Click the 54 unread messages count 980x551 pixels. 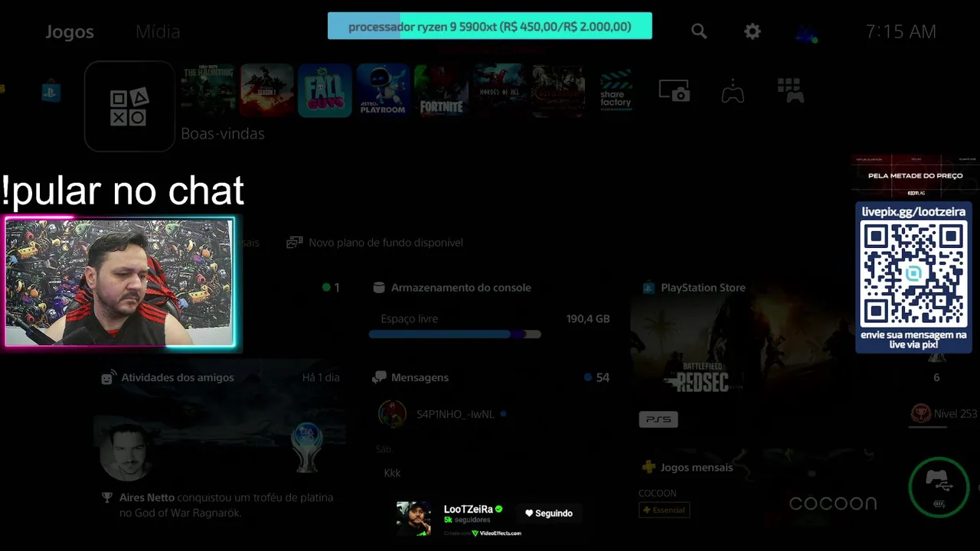(x=603, y=377)
